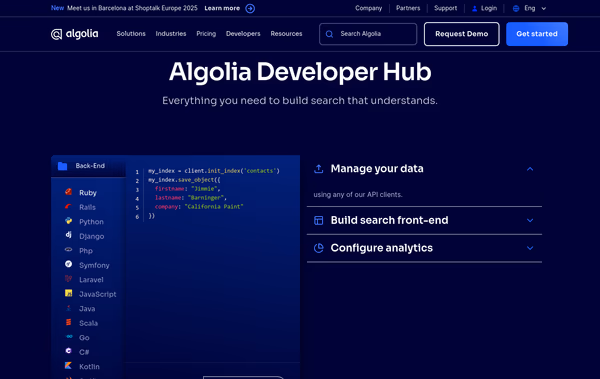Select Python in the language list
600x379 pixels.
coord(91,222)
